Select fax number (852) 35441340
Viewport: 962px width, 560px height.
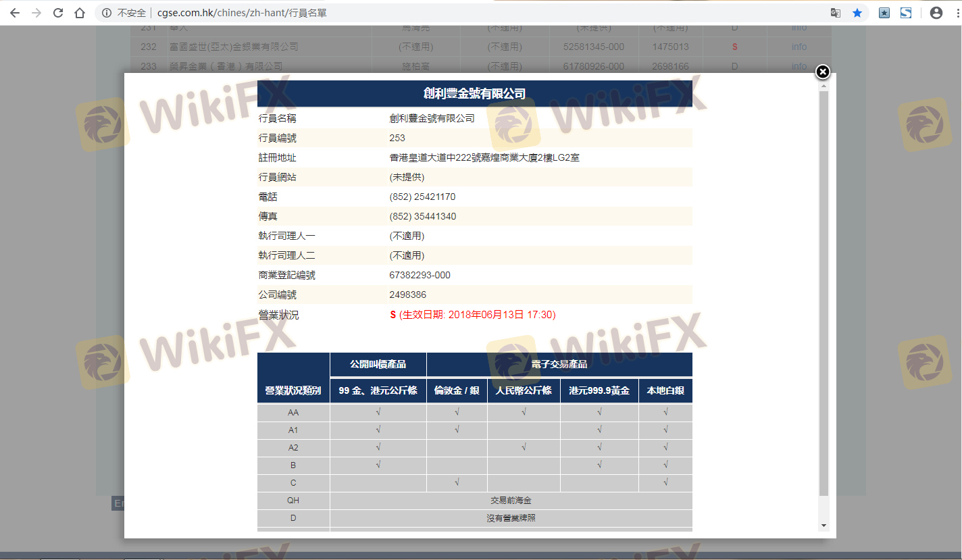(x=422, y=216)
